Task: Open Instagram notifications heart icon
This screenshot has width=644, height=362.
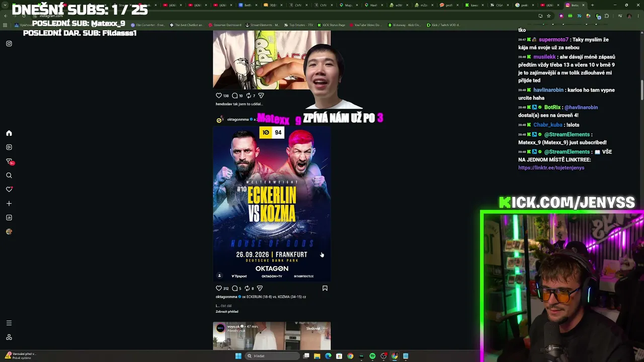Action: (9, 190)
